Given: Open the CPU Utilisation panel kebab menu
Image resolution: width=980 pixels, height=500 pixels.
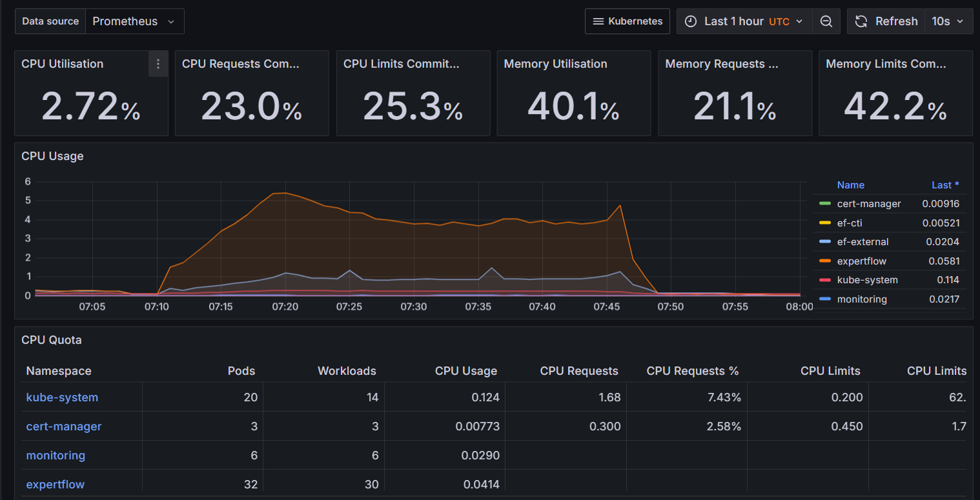Looking at the screenshot, I should tap(158, 64).
